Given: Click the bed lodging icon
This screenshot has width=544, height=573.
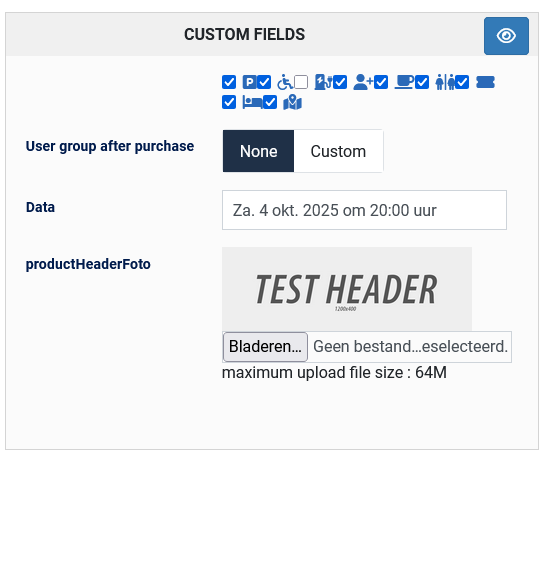Looking at the screenshot, I should point(252,103).
